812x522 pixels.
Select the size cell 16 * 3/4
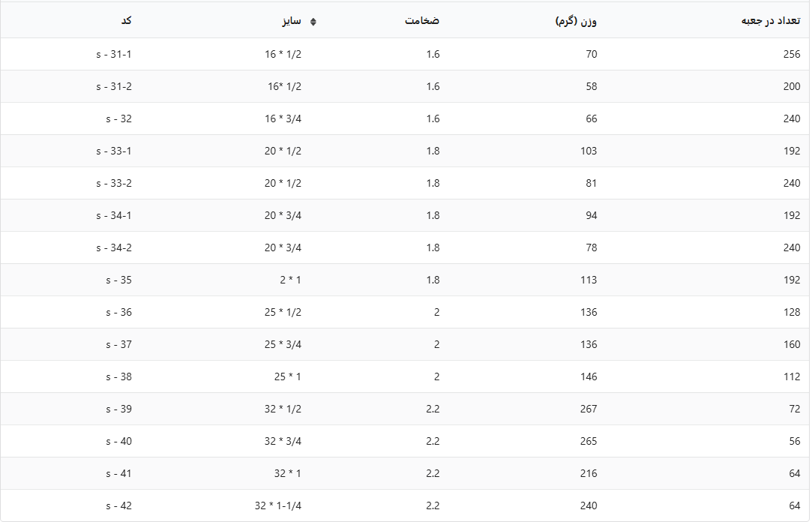[x=283, y=118]
